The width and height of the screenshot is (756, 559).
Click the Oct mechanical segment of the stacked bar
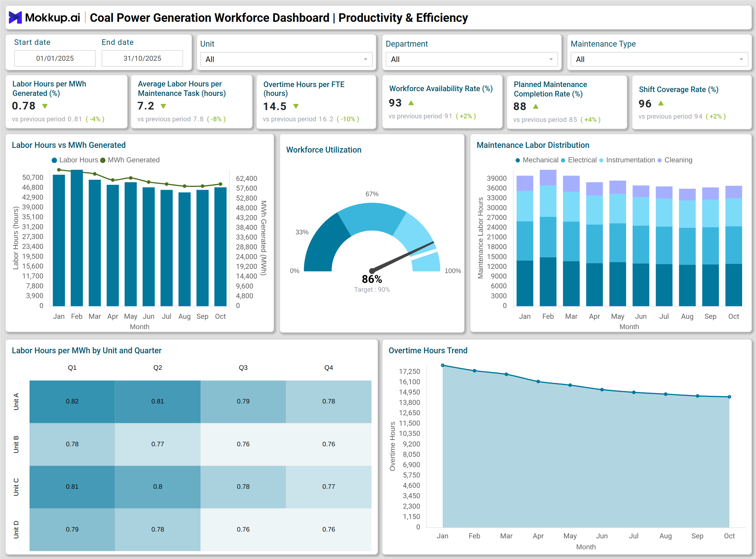coord(734,285)
